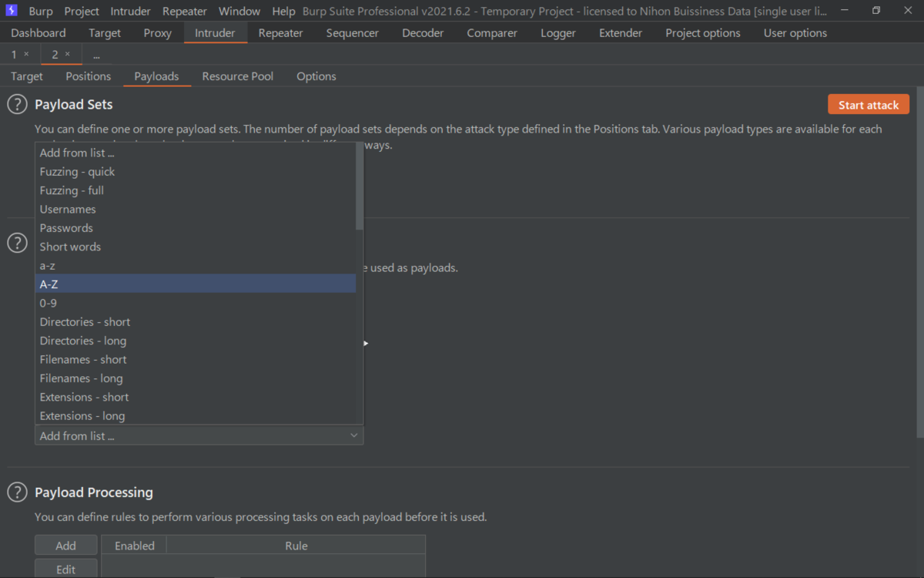This screenshot has height=578, width=924.
Task: Open the Payload Sets help icon
Action: coord(17,105)
